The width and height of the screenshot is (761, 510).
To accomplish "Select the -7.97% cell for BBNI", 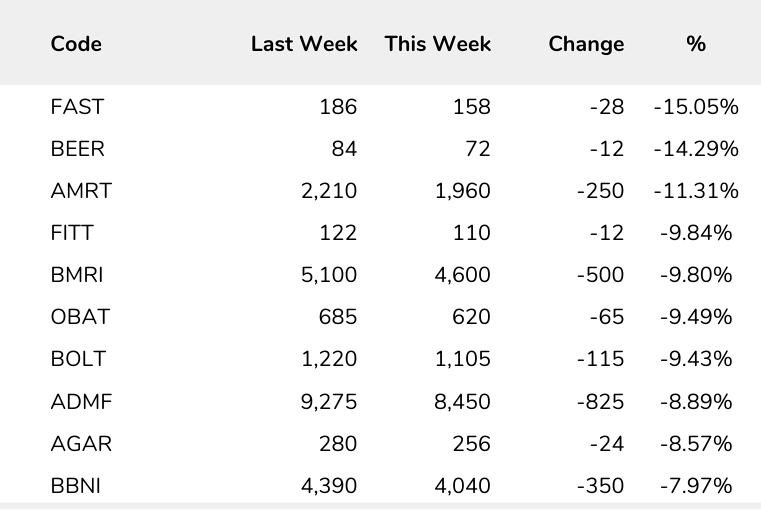I will (x=700, y=486).
